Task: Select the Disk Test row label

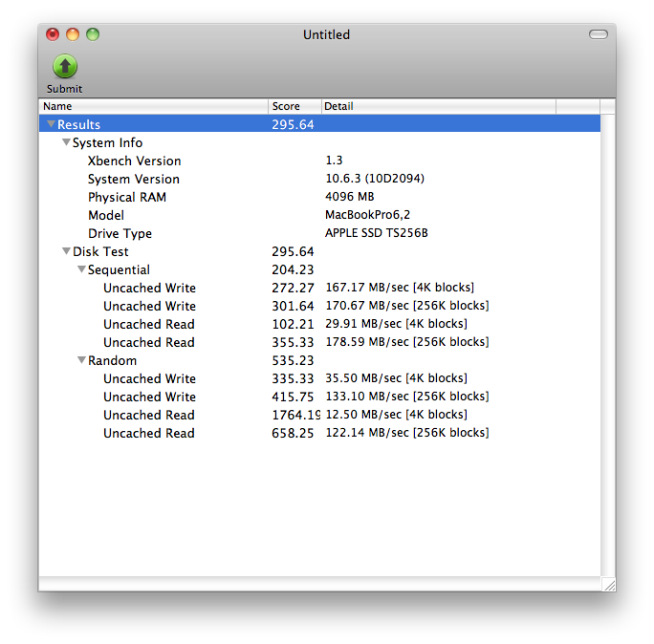Action: pos(100,251)
